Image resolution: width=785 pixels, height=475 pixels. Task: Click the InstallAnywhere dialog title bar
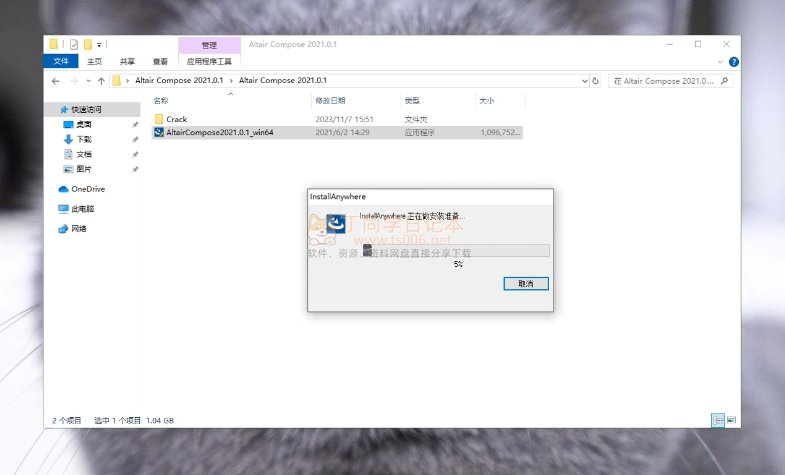click(x=431, y=197)
